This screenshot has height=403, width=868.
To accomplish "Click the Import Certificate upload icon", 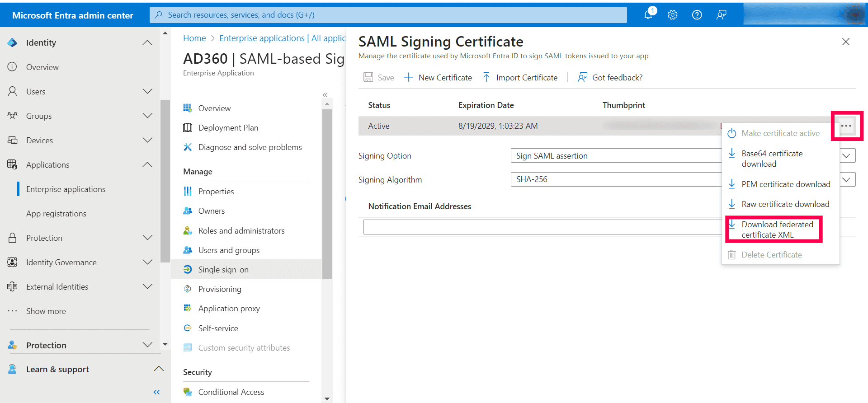I will [x=486, y=78].
